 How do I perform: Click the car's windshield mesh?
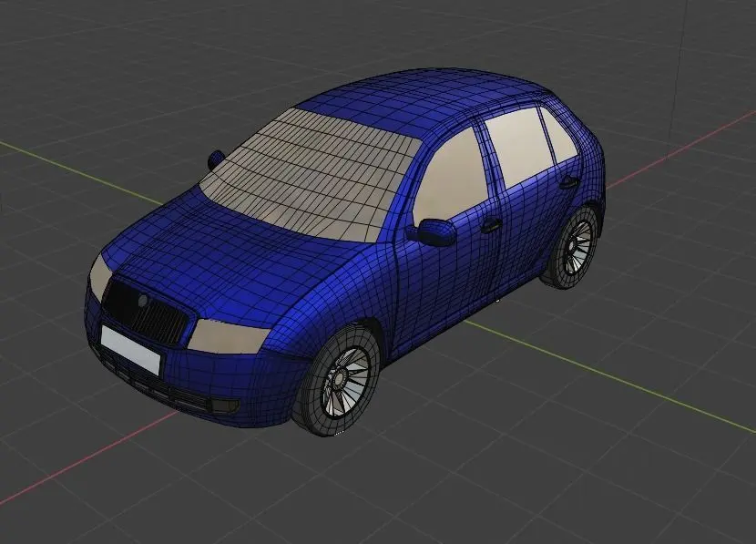tap(310, 175)
